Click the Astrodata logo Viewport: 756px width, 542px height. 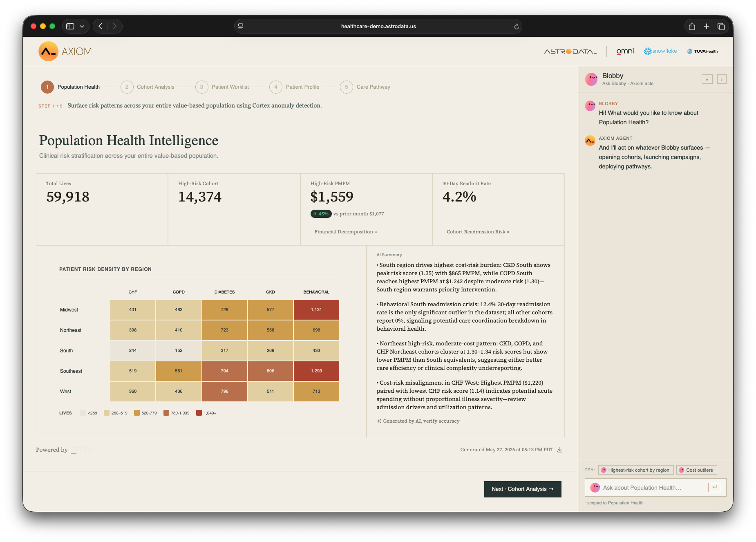[570, 52]
